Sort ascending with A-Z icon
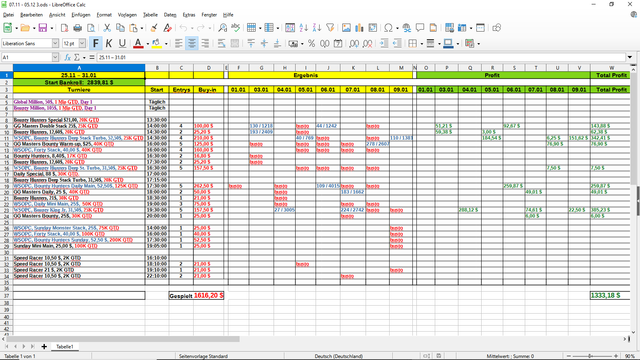Viewport: 640px width, 360px height. (x=303, y=28)
